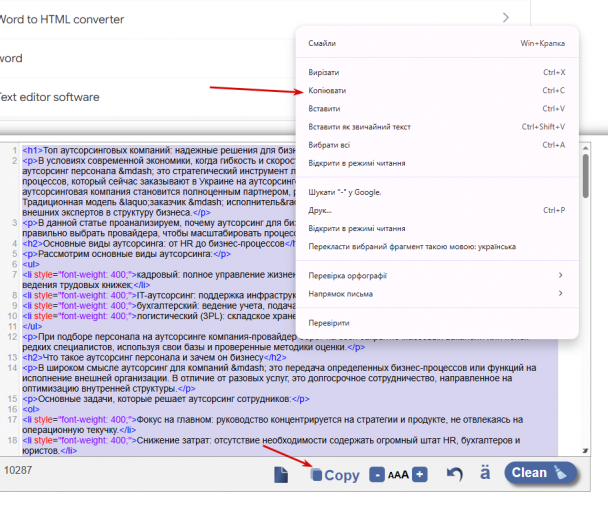Select Вирізати in the context menu
Screen dimensions: 608x512
pyautogui.click(x=437, y=72)
